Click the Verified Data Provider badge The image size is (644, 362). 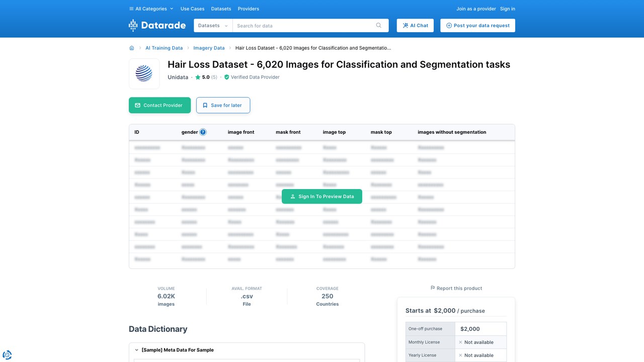[252, 77]
